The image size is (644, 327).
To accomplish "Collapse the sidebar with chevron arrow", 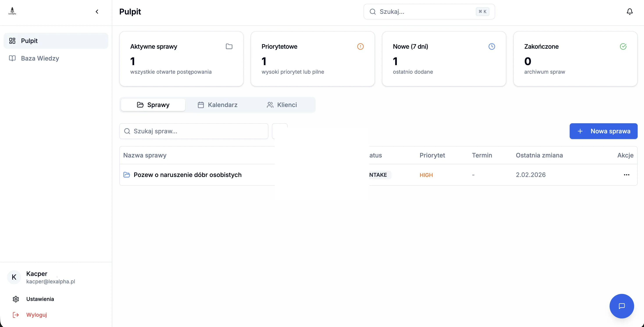I will [97, 11].
